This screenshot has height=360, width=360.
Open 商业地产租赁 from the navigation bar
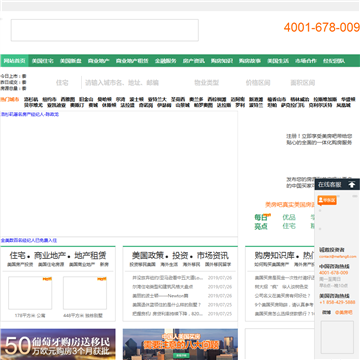coord(132,61)
